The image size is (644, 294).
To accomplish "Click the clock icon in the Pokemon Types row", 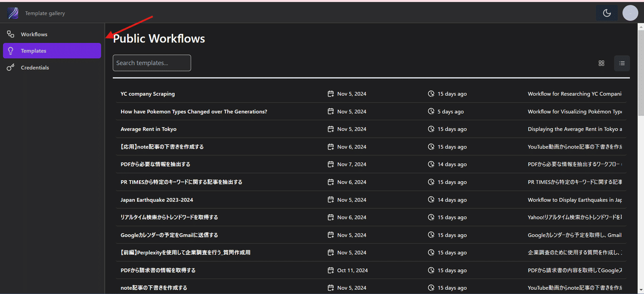I will (431, 112).
